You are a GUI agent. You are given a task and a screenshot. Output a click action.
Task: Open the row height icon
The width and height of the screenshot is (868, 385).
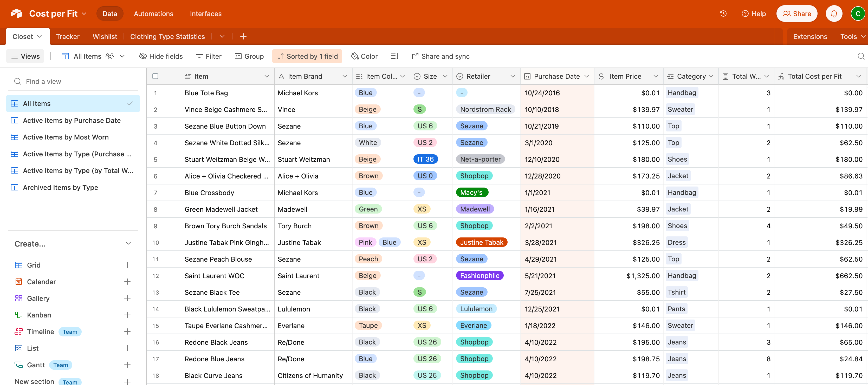tap(394, 56)
